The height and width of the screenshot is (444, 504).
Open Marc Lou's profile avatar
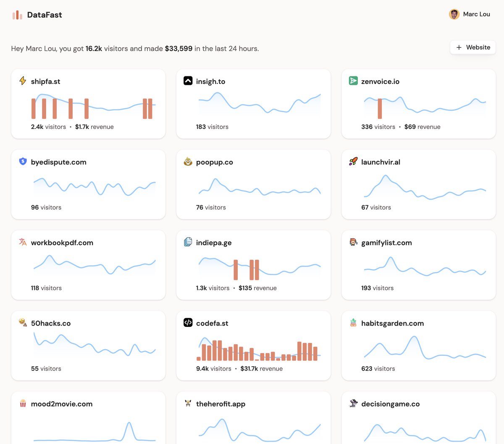[x=454, y=14]
